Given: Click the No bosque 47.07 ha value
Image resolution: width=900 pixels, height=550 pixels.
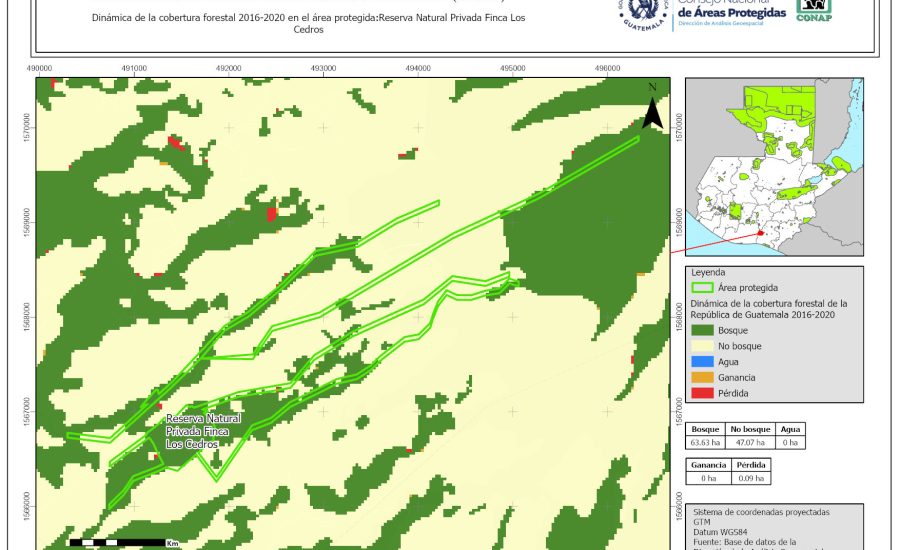Looking at the screenshot, I should [x=747, y=441].
